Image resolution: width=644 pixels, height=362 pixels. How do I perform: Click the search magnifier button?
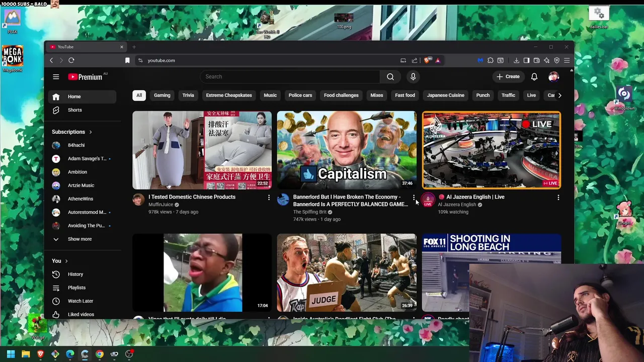(390, 76)
